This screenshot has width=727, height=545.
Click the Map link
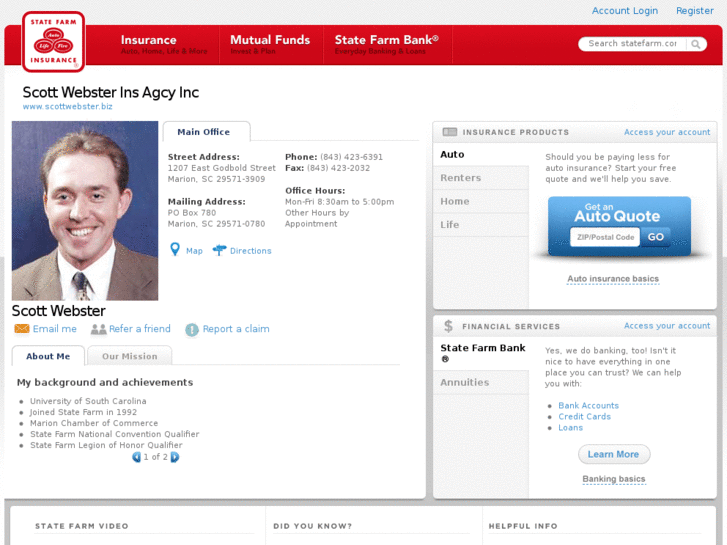[x=194, y=250]
